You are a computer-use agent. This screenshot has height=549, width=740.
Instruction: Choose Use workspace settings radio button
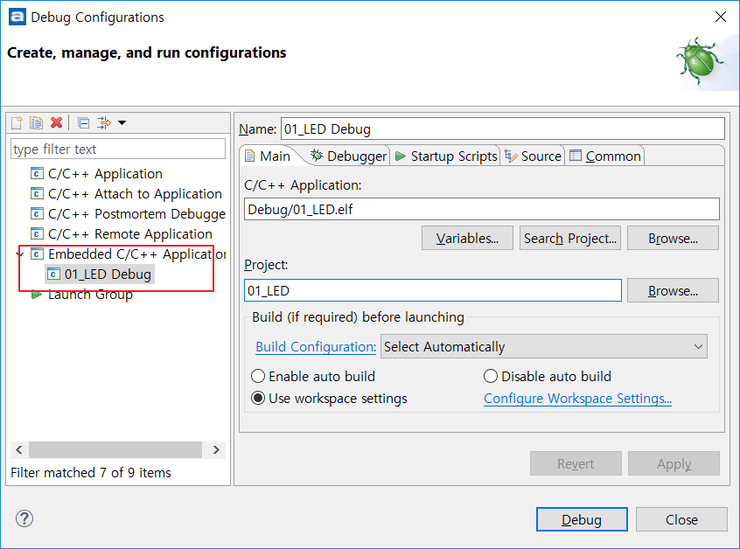click(258, 398)
